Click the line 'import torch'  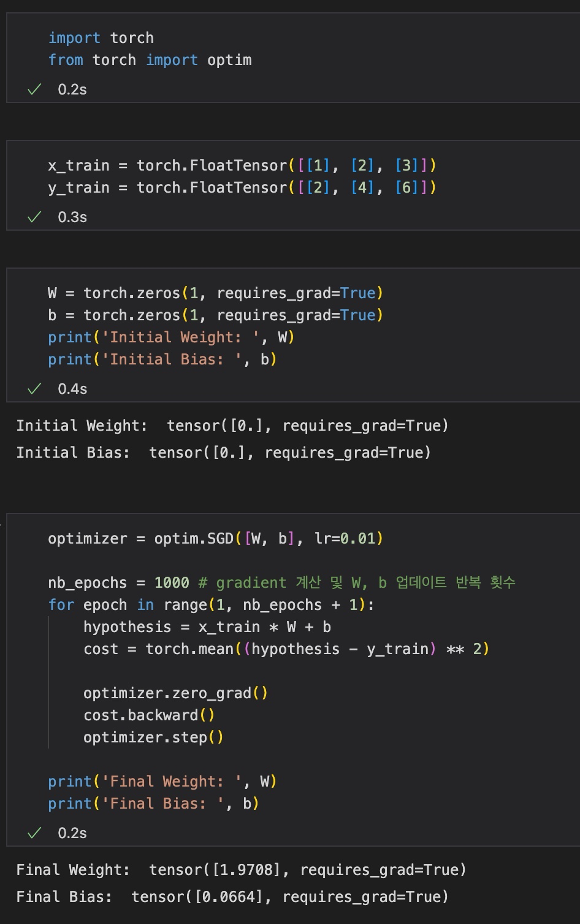point(101,38)
